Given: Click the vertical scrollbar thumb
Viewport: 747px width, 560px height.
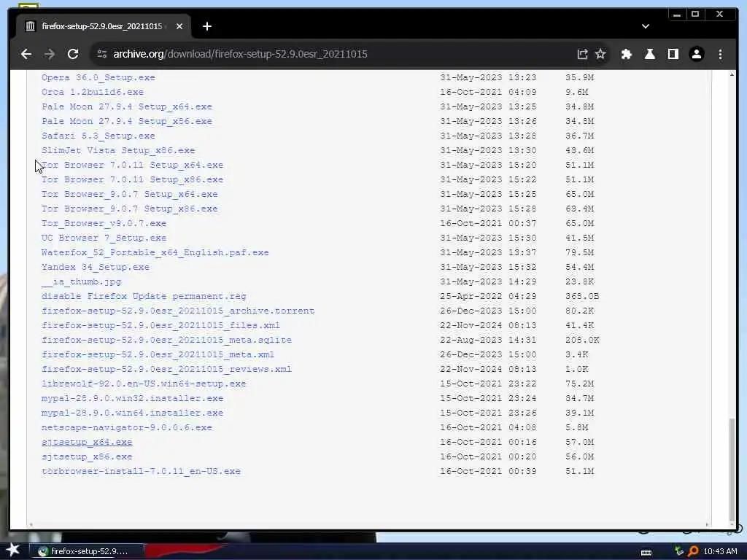Looking at the screenshot, I should click(x=732, y=470).
